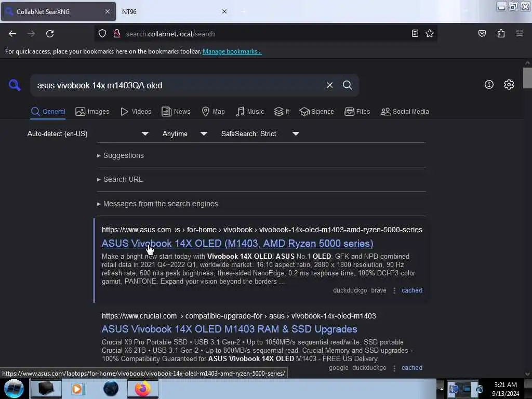This screenshot has height=399, width=532.
Task: Open the Anytime time range dropdown
Action: (x=184, y=134)
